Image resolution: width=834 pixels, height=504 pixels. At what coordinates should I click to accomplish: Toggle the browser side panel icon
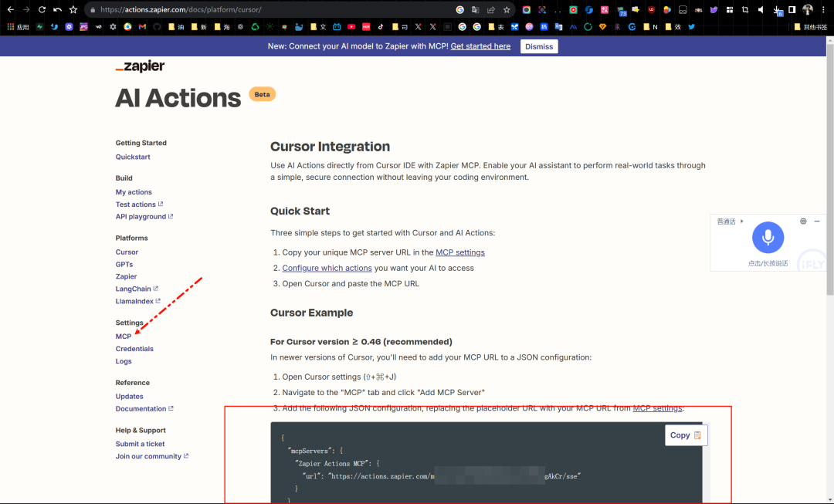tap(792, 9)
